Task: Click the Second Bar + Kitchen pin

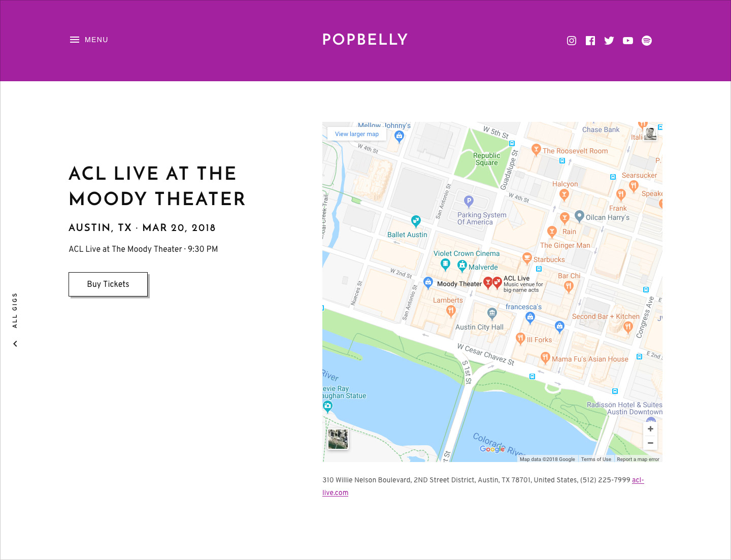Action: (628, 327)
